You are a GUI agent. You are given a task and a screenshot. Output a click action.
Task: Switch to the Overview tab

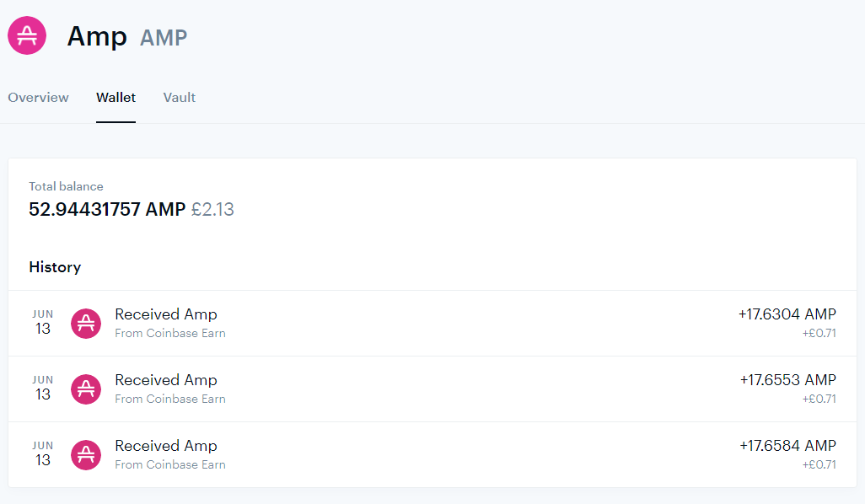click(38, 98)
